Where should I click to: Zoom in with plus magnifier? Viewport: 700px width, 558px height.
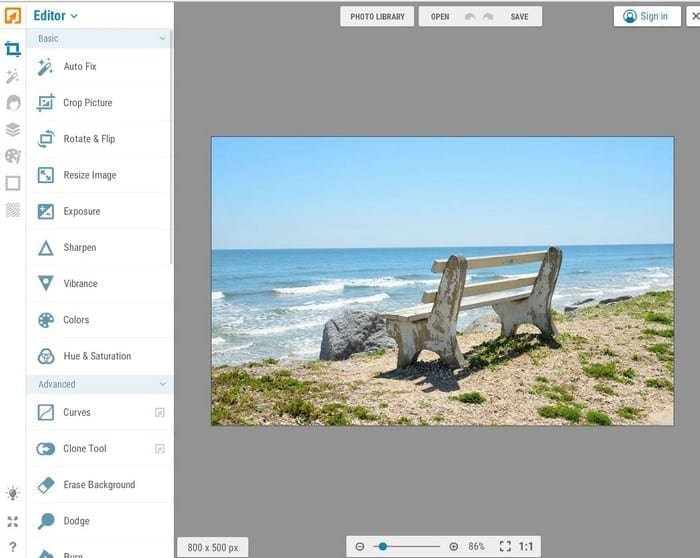[x=454, y=546]
